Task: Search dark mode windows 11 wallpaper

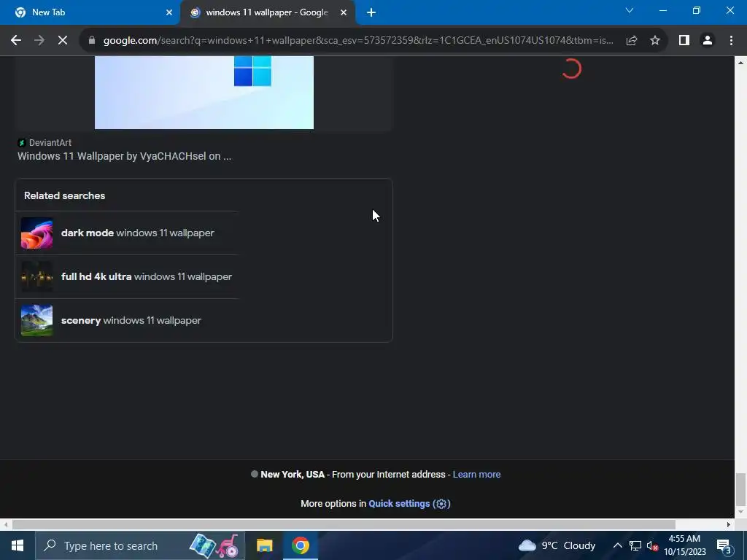Action: pyautogui.click(x=127, y=233)
